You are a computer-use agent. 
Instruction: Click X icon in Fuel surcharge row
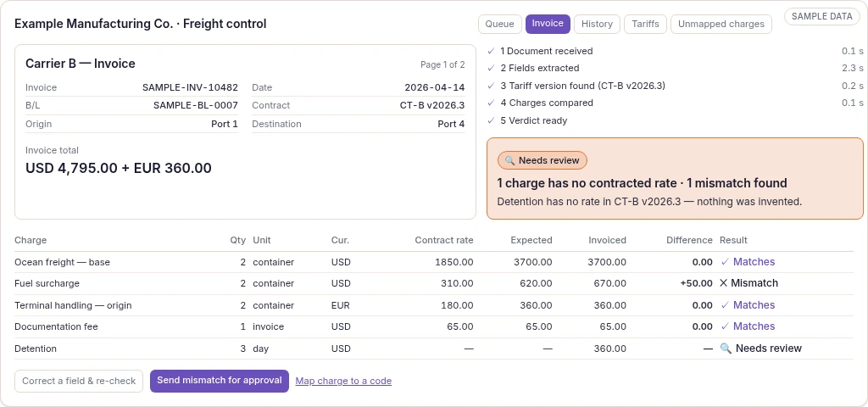pos(724,283)
